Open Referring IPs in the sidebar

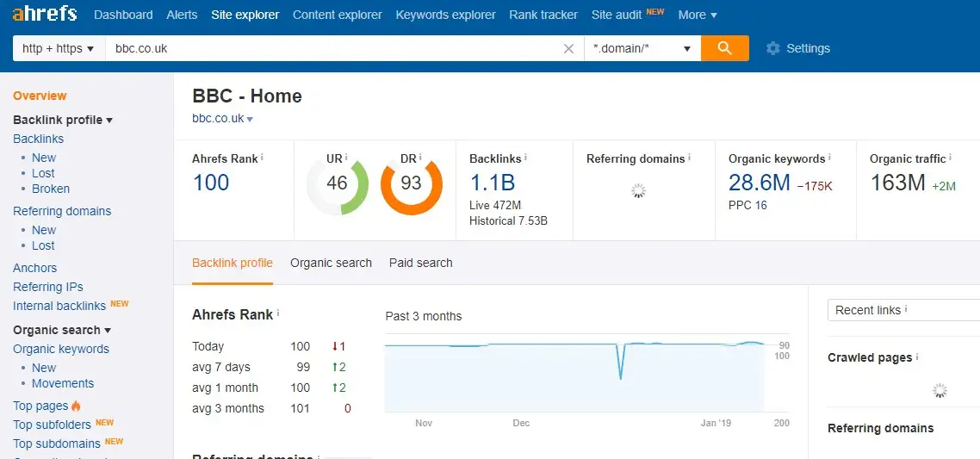(x=48, y=287)
